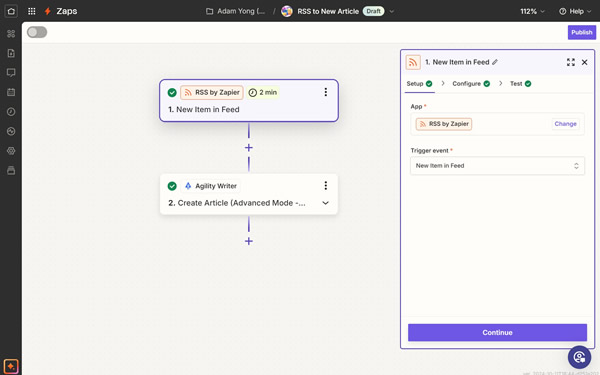Click the RSS to New Article avatar

(287, 11)
